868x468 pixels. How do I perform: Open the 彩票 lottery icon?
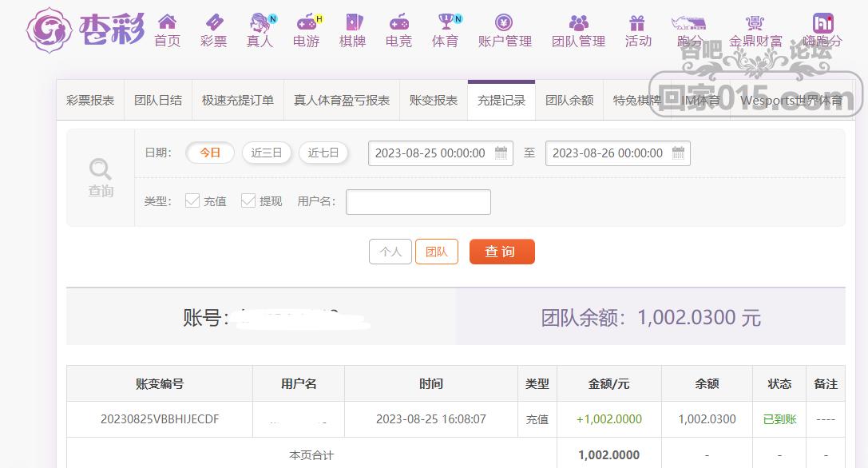pyautogui.click(x=214, y=22)
